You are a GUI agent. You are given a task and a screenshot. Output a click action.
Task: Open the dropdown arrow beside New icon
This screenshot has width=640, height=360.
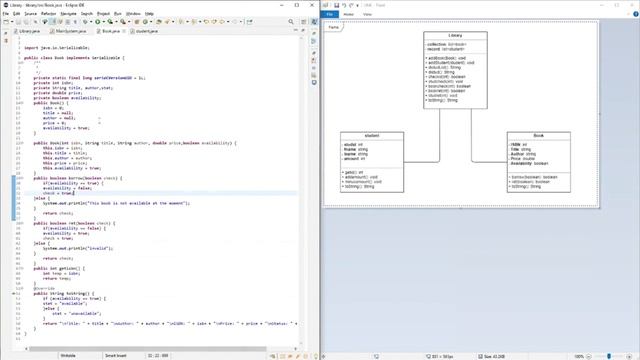click(12, 22)
